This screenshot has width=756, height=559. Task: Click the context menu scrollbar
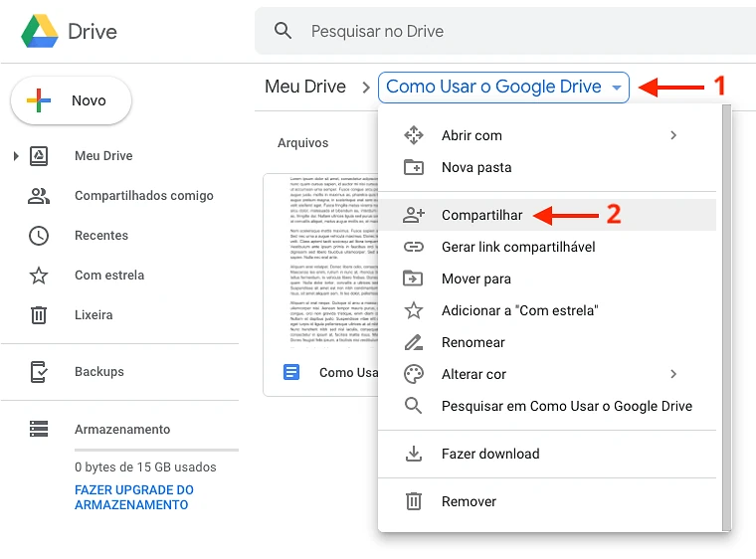tap(726, 317)
